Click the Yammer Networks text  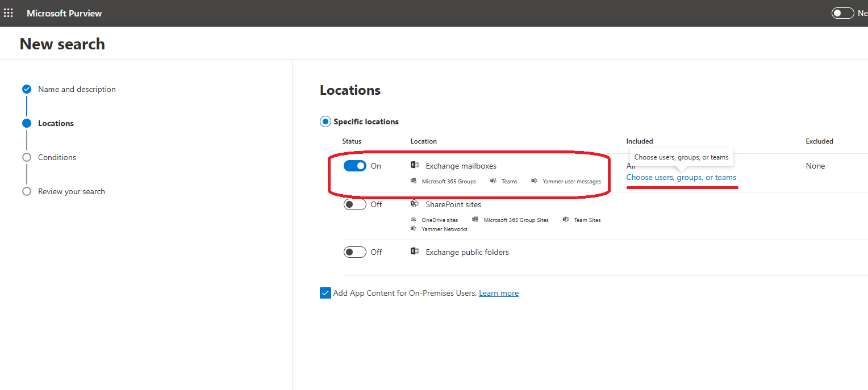pos(444,229)
